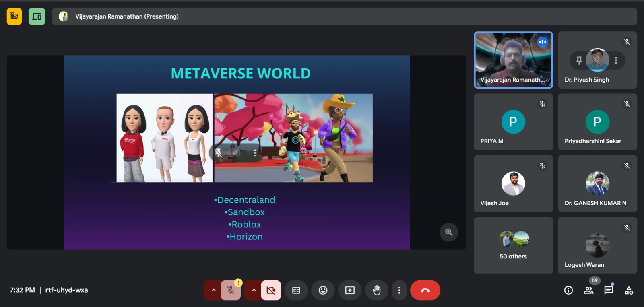Turn on captions
Viewport: 644px width, 307px height.
coord(296,290)
